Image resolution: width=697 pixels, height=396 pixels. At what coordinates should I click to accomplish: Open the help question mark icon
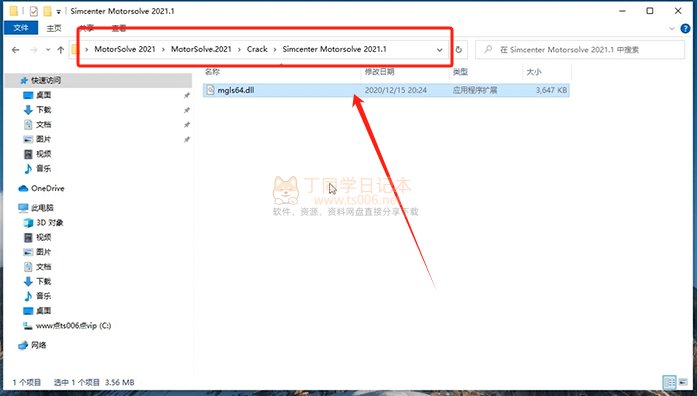(x=685, y=28)
